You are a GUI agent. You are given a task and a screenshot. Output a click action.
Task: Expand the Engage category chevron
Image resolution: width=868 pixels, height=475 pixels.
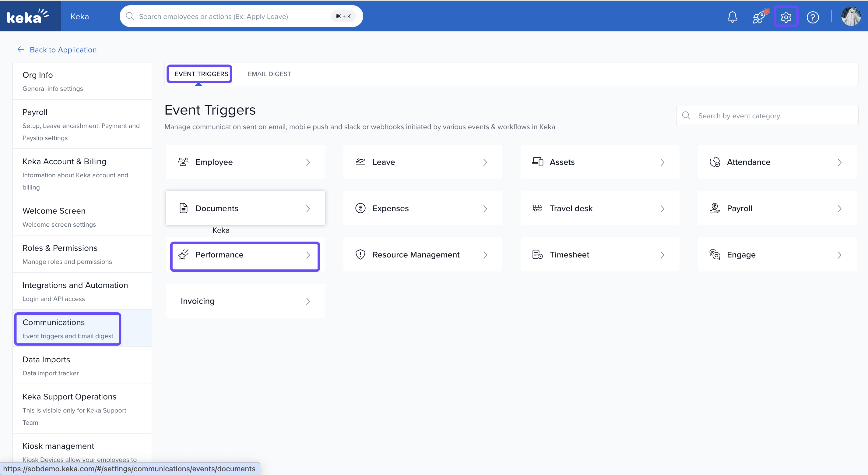point(839,255)
